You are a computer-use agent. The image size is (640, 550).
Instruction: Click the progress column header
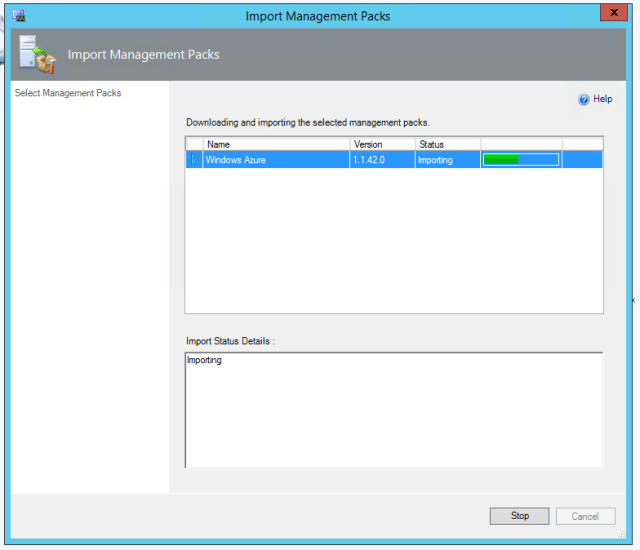tap(520, 144)
